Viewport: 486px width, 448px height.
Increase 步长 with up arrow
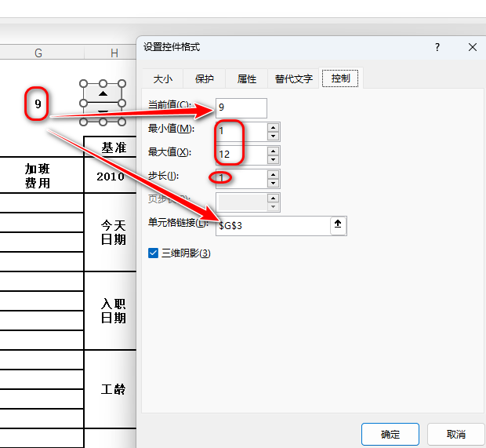tap(273, 175)
